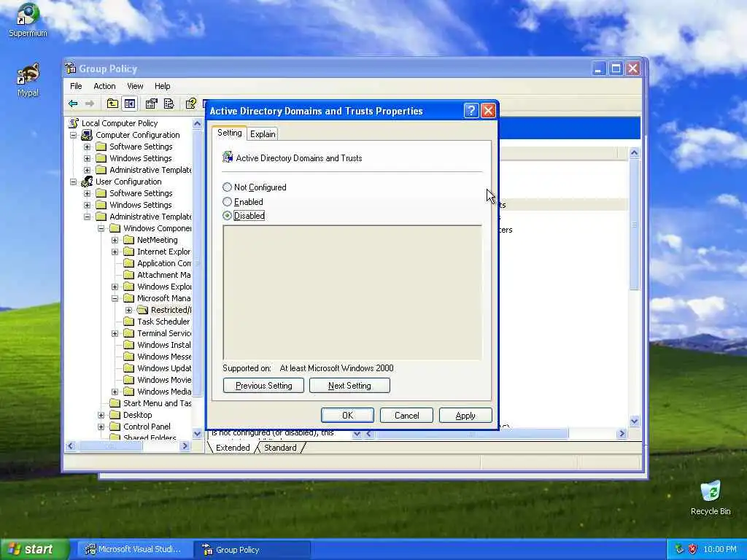Switch to the Extended view tab
The height and width of the screenshot is (560, 747).
(x=233, y=448)
